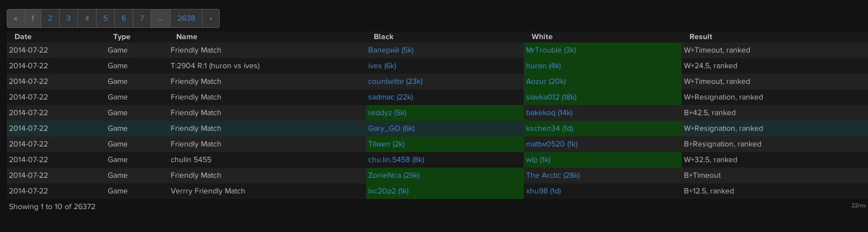Open player Валерий (5k) profile
The height and width of the screenshot is (232, 868).
[x=391, y=50]
